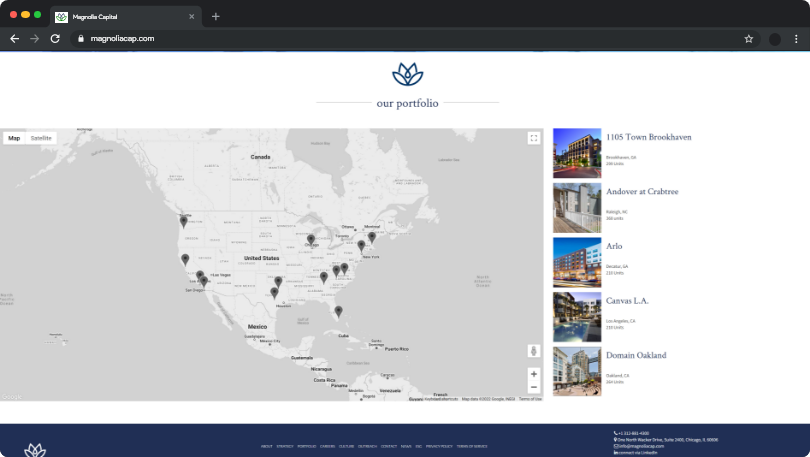
Task: Click the 'our portfolio' heading text
Action: coord(408,103)
